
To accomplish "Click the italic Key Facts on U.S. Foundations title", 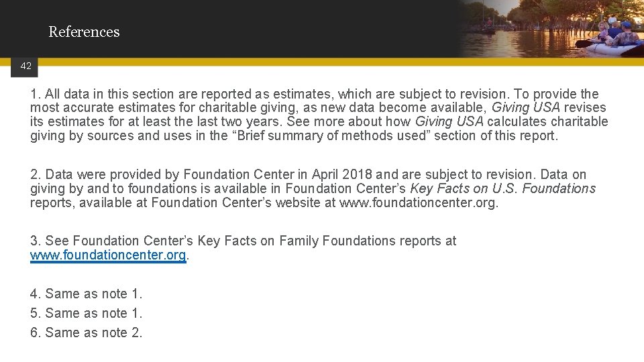I will click(502, 188).
